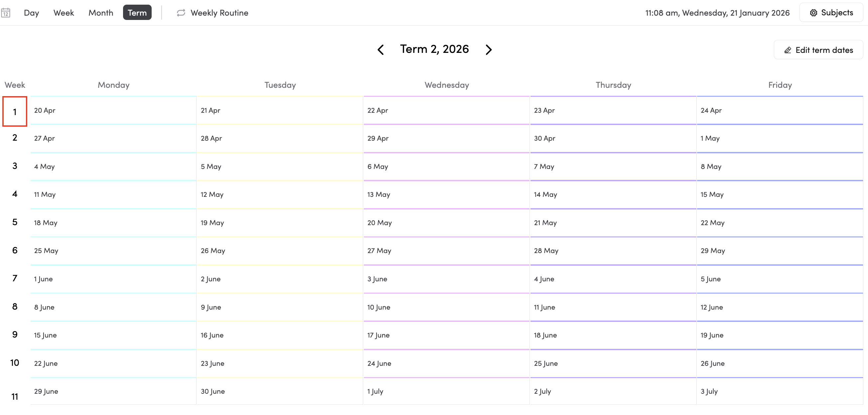Click the calendar icon at top left
868x415 pixels.
click(6, 13)
